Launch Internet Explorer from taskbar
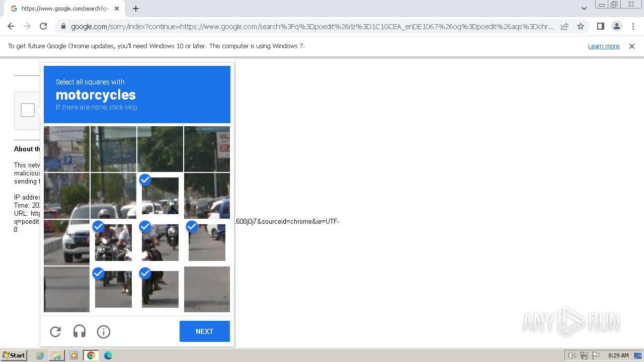The height and width of the screenshot is (362, 644). [x=40, y=355]
